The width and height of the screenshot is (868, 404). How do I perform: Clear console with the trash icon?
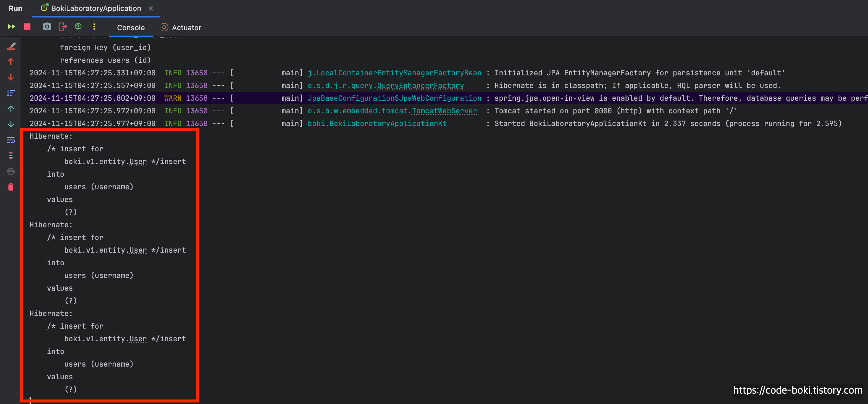pyautogui.click(x=11, y=187)
